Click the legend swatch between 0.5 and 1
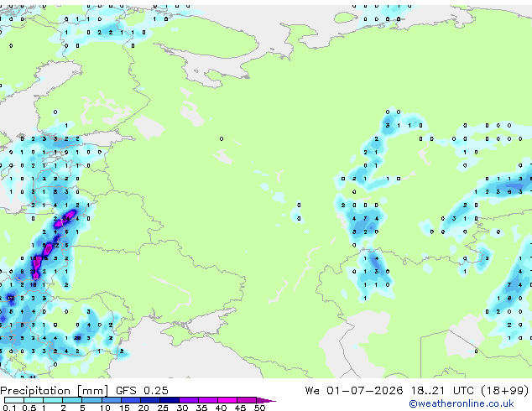Viewport: 532px width, 411px height. 34,400
